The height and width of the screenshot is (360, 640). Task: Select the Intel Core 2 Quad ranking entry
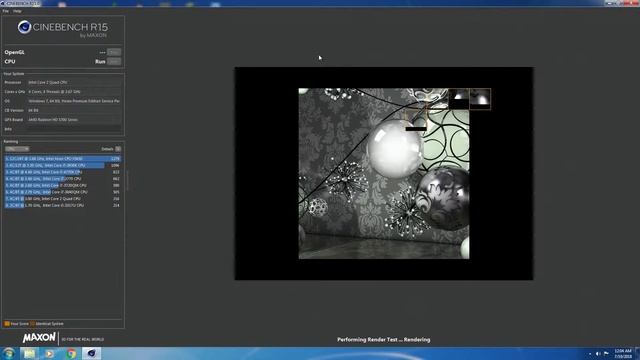pos(63,199)
